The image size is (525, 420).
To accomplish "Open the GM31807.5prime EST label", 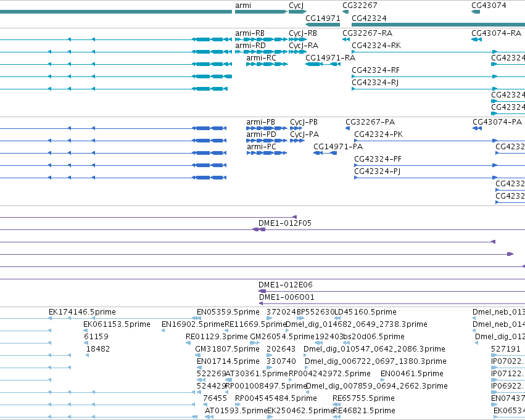I will coord(228,350).
